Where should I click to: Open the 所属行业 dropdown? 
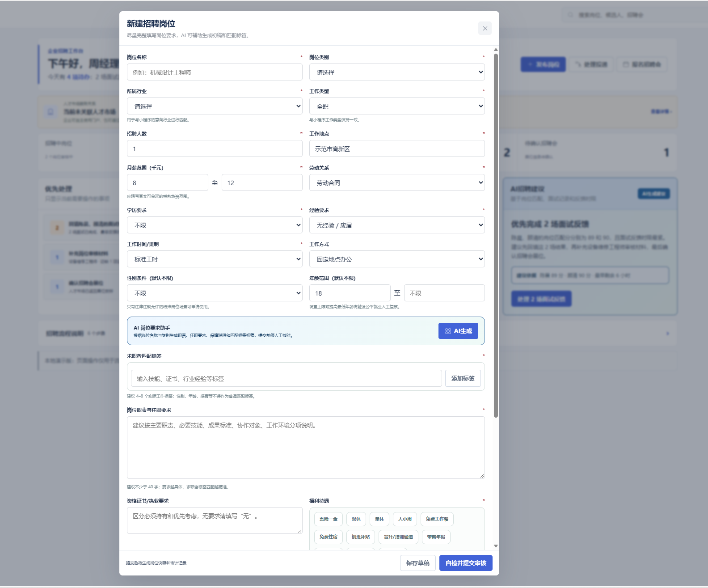(215, 106)
